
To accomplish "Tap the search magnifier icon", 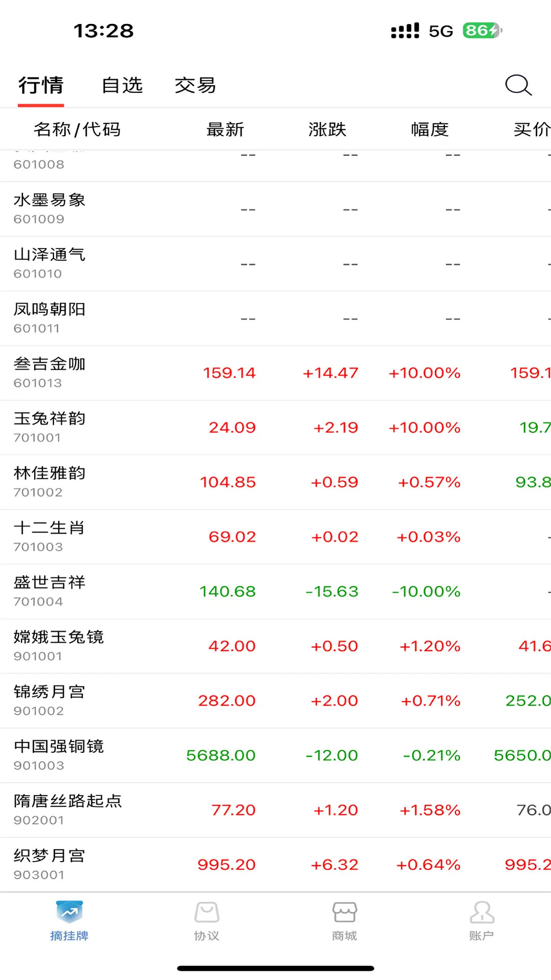I will pyautogui.click(x=518, y=85).
